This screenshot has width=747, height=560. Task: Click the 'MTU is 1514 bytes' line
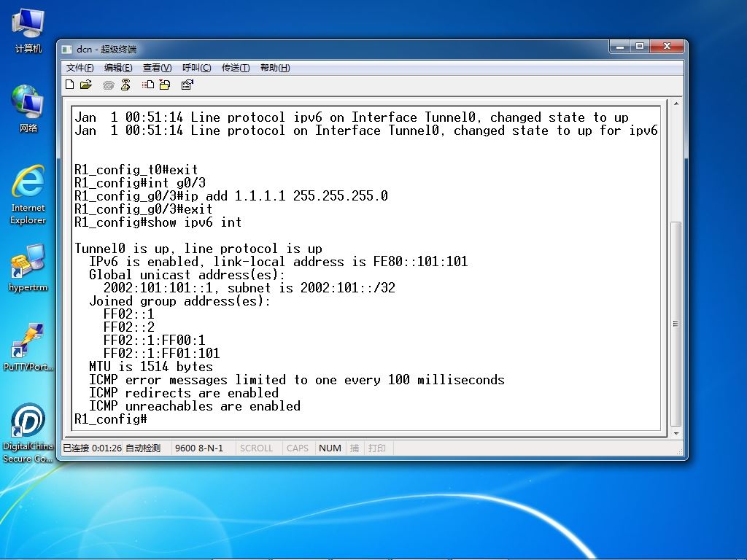point(150,367)
